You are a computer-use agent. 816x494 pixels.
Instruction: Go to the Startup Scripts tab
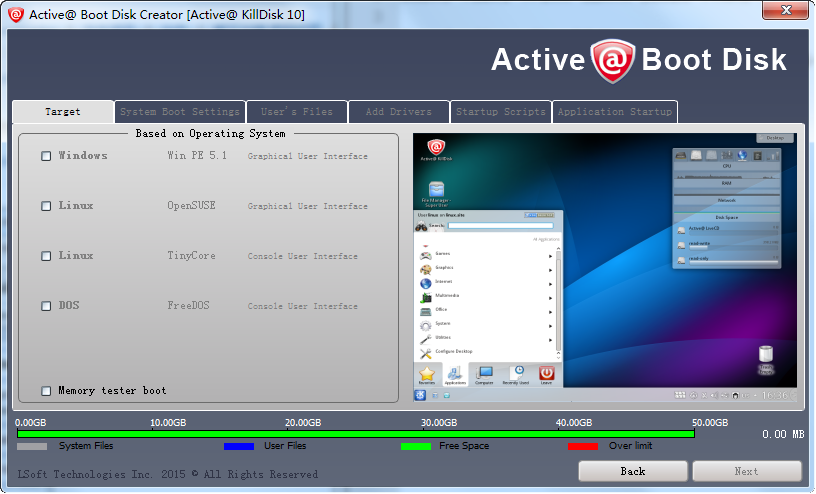click(x=500, y=112)
